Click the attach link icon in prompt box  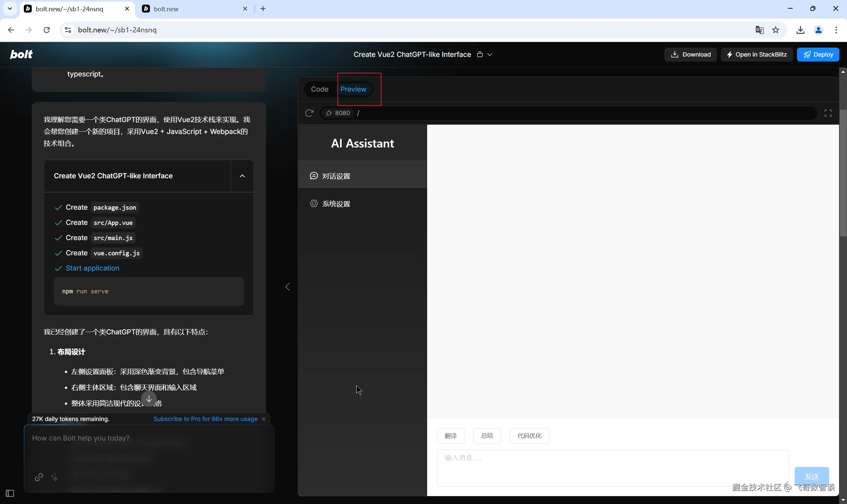pos(39,477)
